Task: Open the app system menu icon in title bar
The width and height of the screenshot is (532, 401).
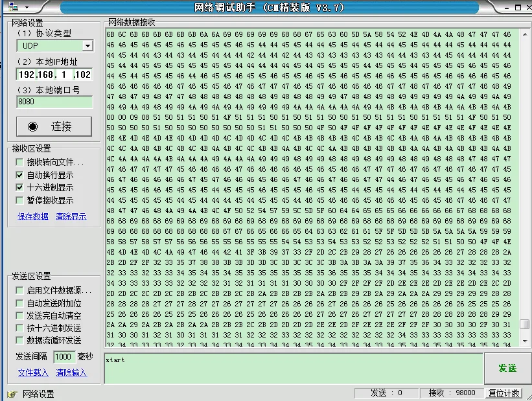Action: click(x=13, y=6)
